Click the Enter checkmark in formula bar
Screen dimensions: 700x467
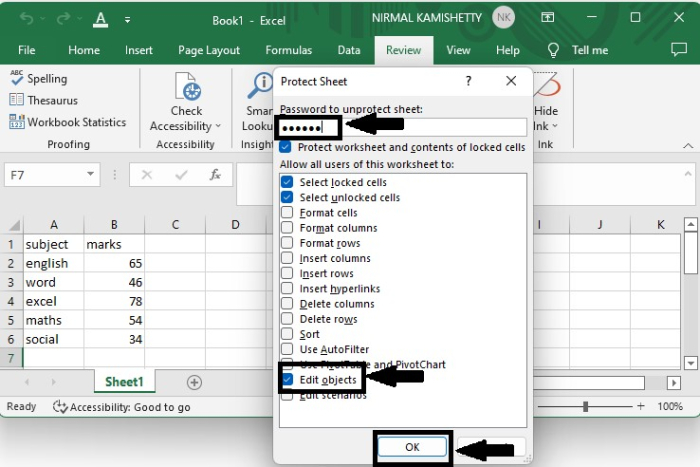[181, 175]
